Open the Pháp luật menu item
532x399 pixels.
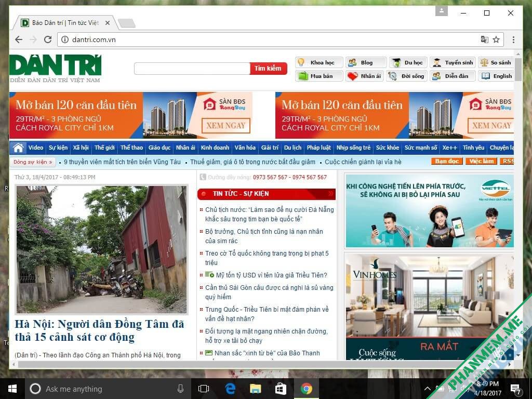(x=319, y=148)
